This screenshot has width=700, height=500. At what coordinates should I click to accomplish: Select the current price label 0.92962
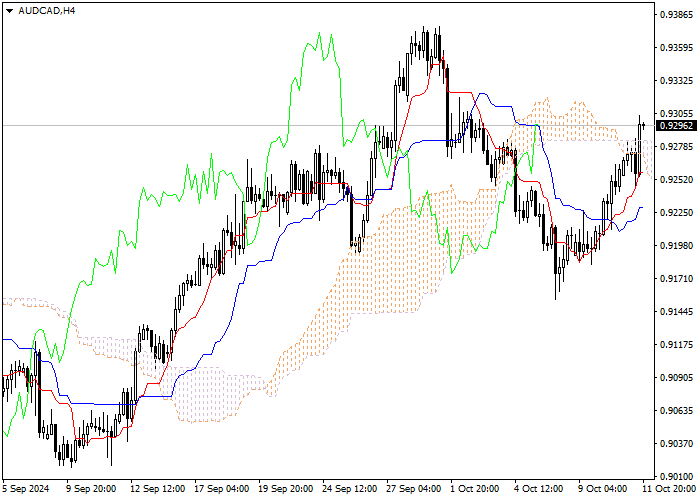[x=677, y=125]
